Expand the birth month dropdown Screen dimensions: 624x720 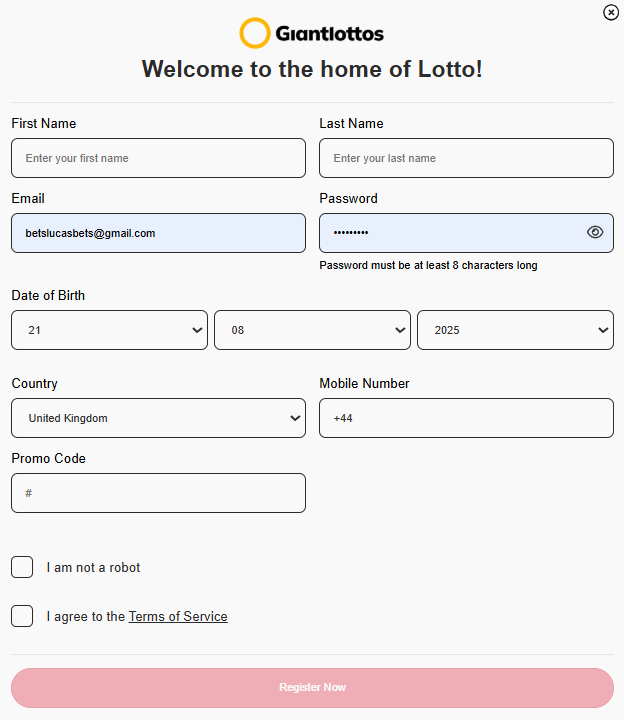pyautogui.click(x=312, y=330)
